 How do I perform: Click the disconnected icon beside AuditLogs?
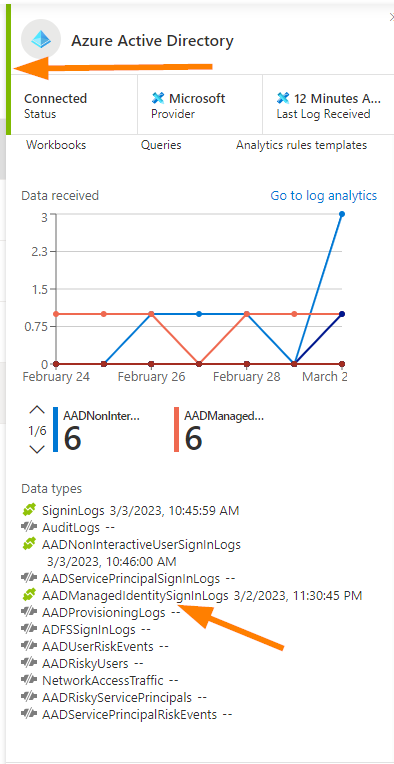[x=29, y=527]
